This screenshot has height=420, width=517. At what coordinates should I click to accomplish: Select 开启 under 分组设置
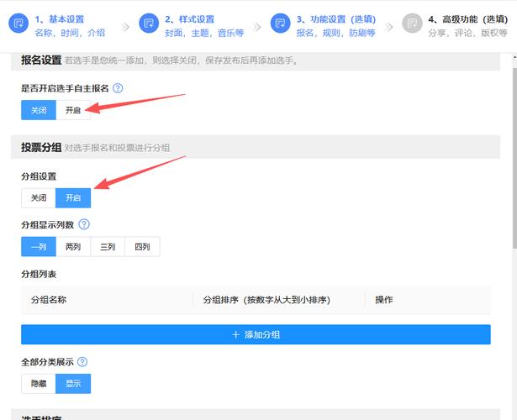(x=73, y=197)
